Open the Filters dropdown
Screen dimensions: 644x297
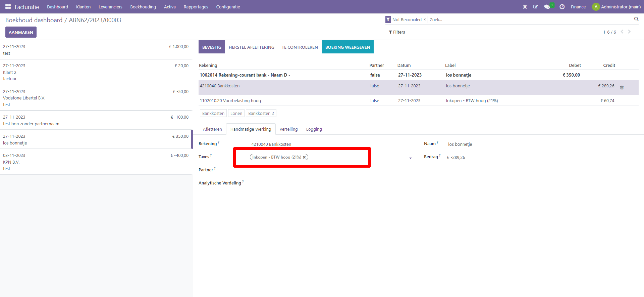(397, 32)
